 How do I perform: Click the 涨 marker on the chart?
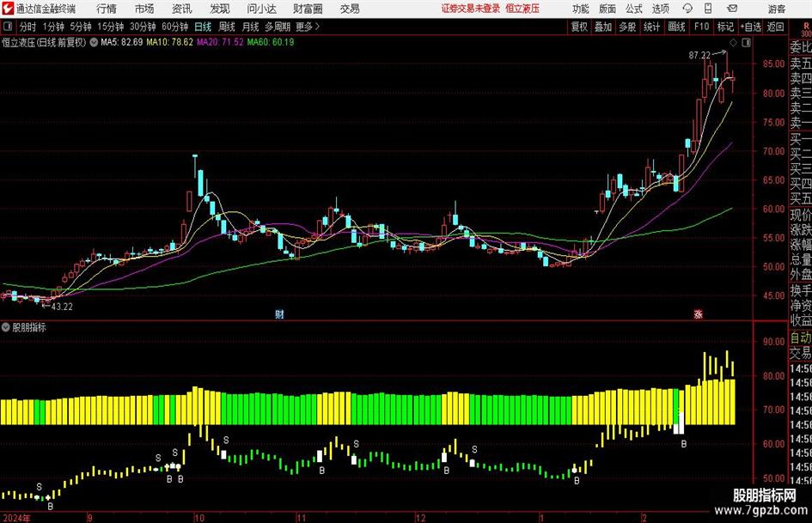[698, 313]
